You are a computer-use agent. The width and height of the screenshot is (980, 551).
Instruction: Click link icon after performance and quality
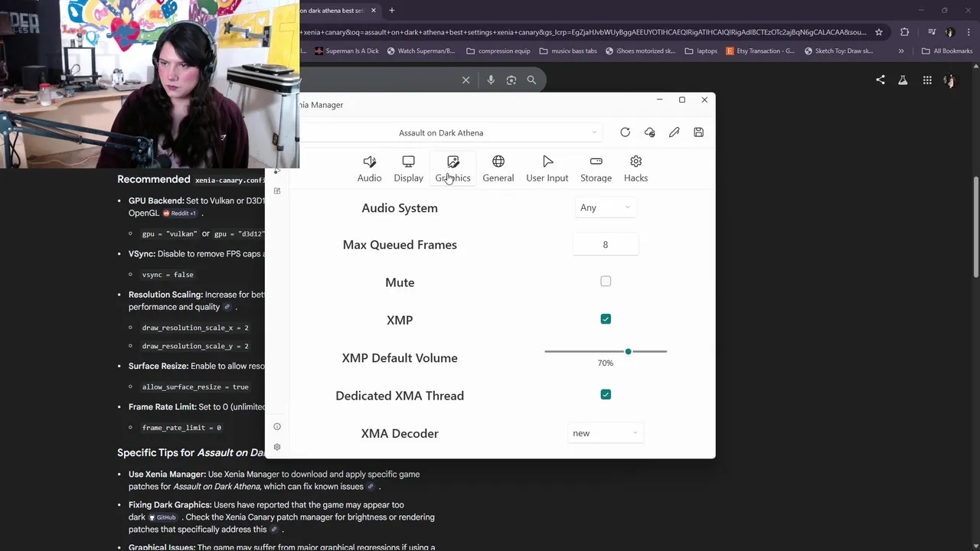[x=227, y=307]
